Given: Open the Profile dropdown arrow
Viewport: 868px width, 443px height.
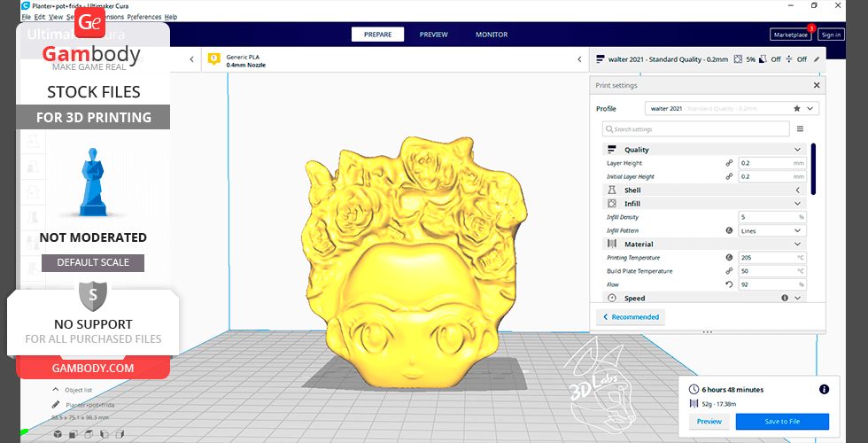Looking at the screenshot, I should click(x=810, y=108).
